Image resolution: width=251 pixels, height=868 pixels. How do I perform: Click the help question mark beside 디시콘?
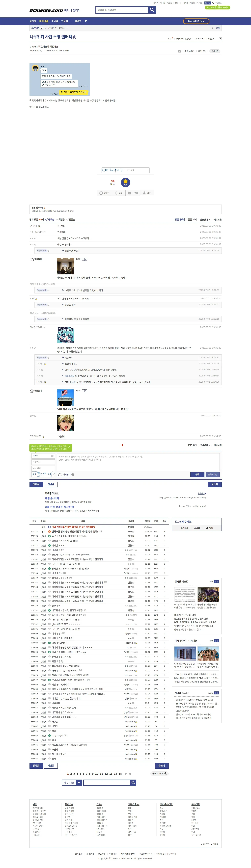73,474
